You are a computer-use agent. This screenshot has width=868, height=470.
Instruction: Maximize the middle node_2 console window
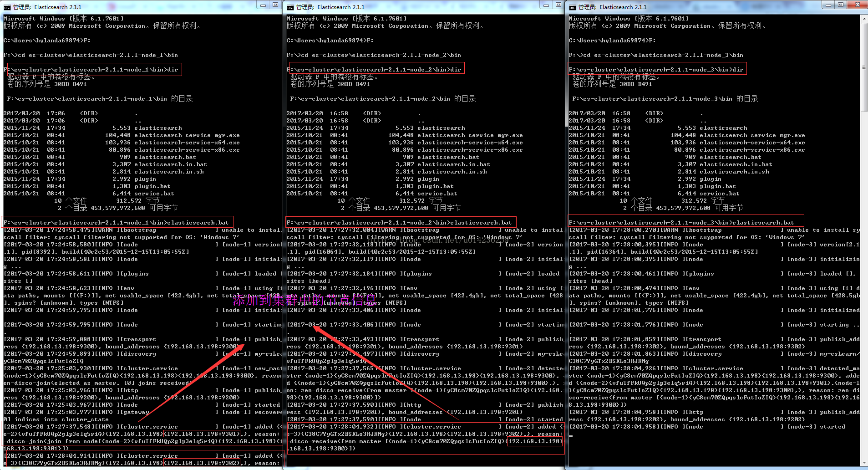(558, 5)
